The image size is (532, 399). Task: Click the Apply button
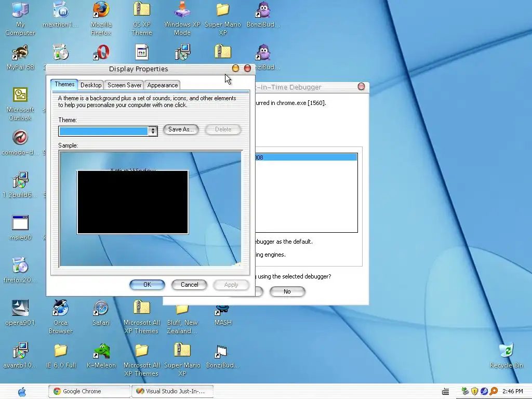pyautogui.click(x=231, y=285)
